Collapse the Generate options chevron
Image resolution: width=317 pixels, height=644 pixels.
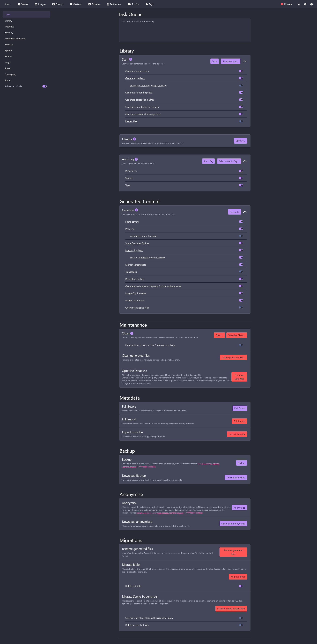[245, 212]
